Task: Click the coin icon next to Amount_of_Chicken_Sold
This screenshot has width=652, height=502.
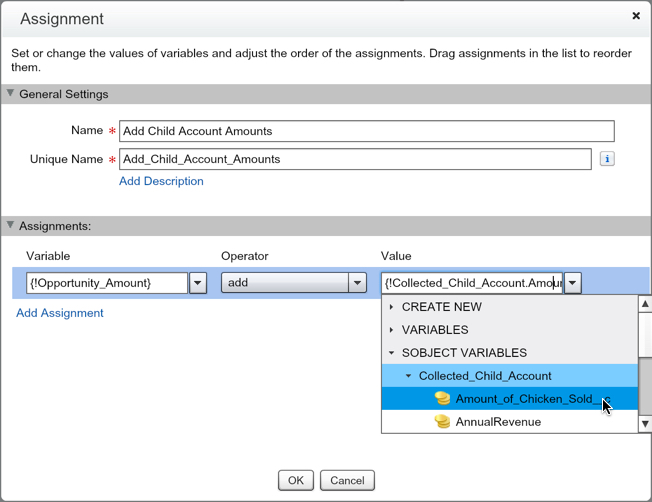Action: (442, 399)
